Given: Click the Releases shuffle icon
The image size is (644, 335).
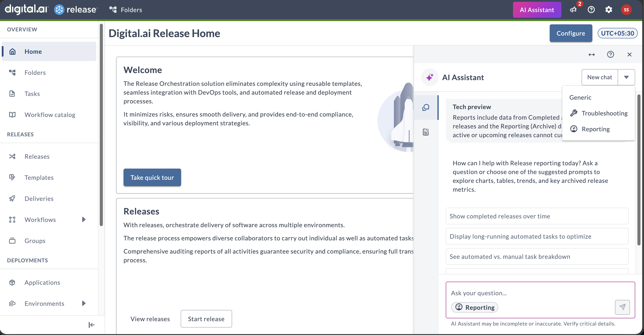Looking at the screenshot, I should pyautogui.click(x=12, y=156).
